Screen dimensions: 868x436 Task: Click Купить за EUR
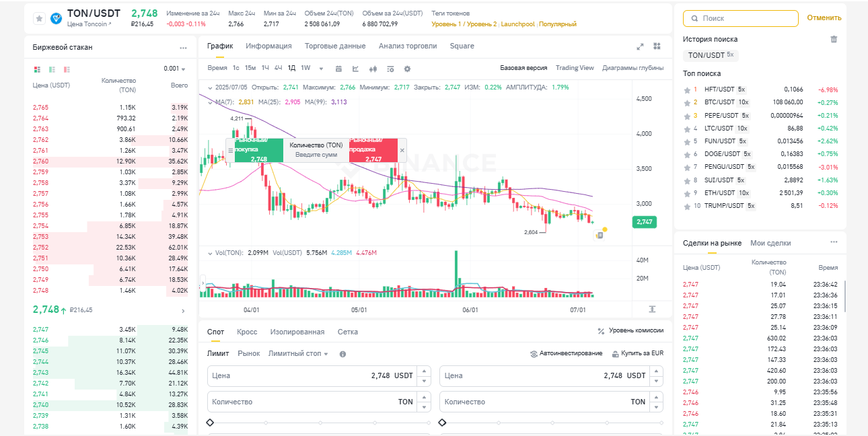(x=638, y=353)
